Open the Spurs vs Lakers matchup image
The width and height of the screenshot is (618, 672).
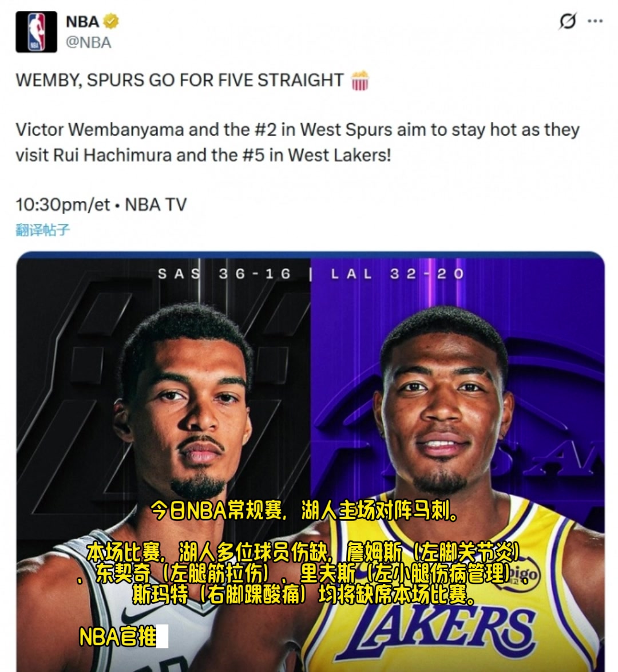tap(310, 461)
